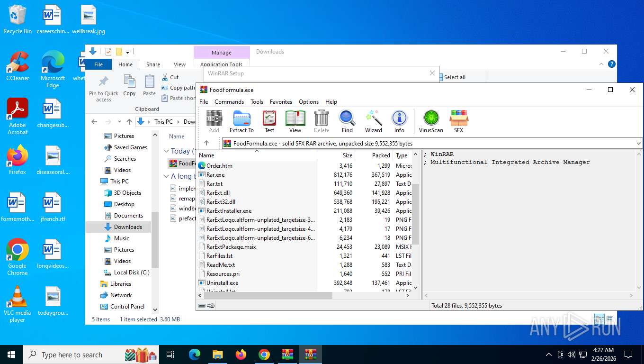This screenshot has height=364, width=644.
Task: Open Task View on taskbar
Action: [170, 355]
